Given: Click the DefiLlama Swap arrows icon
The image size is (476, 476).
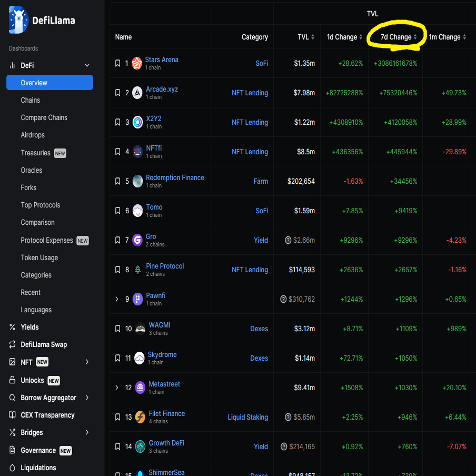Looking at the screenshot, I should 12,344.
